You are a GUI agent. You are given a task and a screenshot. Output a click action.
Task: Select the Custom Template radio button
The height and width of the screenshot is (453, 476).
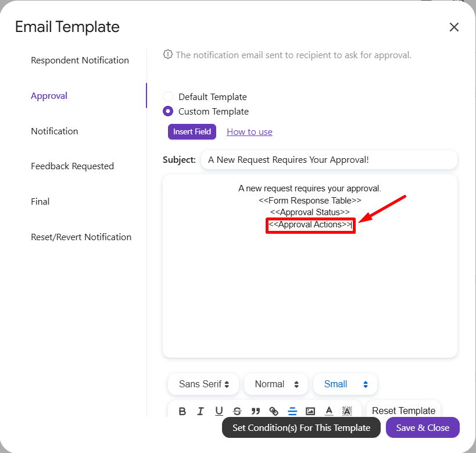click(x=168, y=112)
